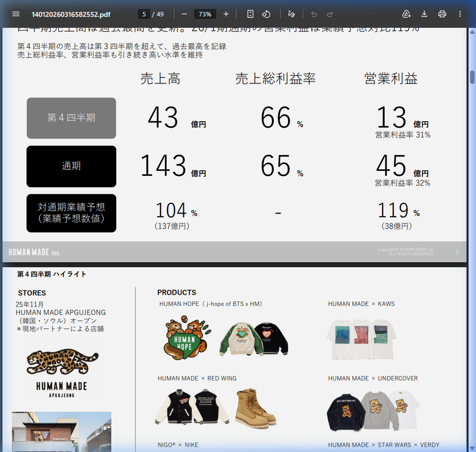The width and height of the screenshot is (476, 452).
Task: Click the RED WING varsity jackets image
Action: click(192, 407)
